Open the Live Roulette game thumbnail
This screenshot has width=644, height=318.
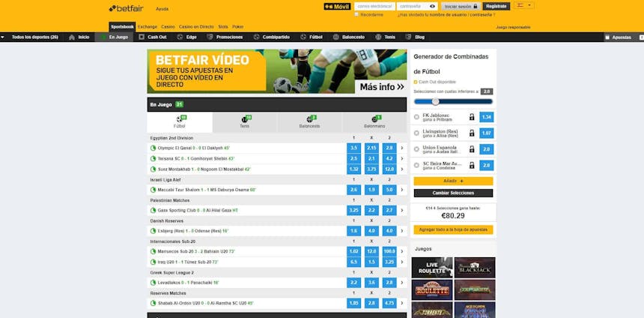[432, 268]
